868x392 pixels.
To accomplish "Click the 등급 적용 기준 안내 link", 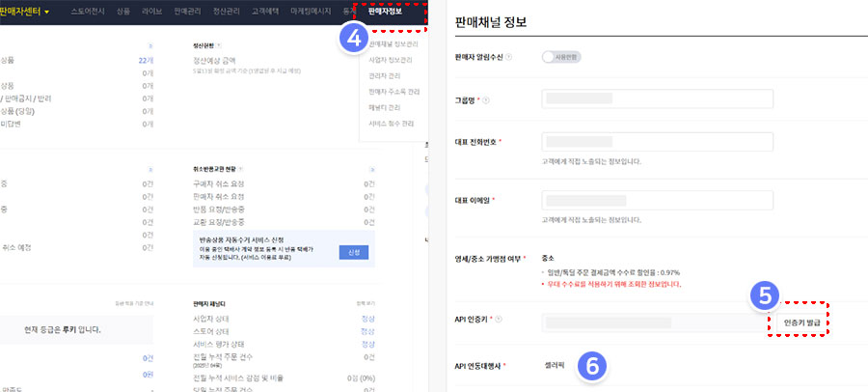I will click(x=134, y=303).
